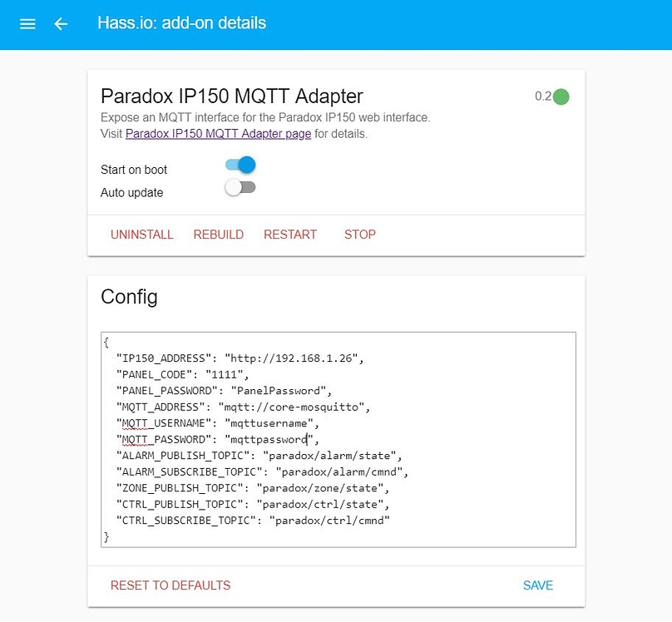
Task: Disable the Start on boot switch
Action: click(240, 165)
